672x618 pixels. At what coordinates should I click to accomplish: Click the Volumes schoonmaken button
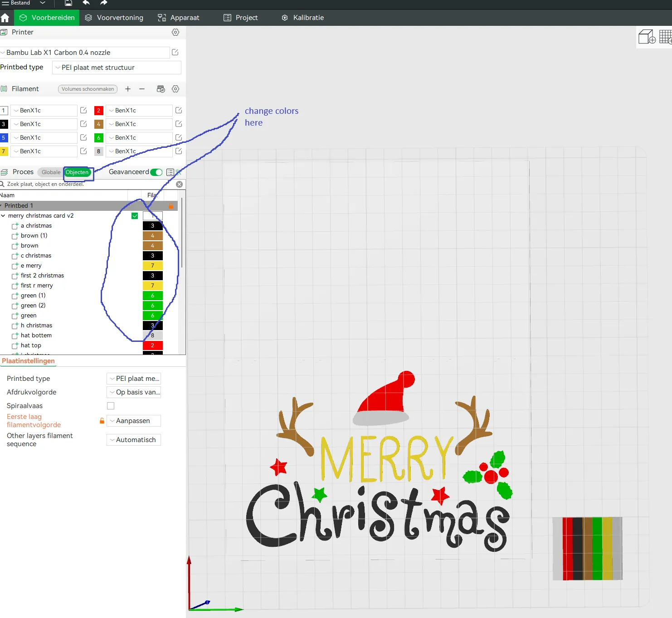click(x=88, y=89)
